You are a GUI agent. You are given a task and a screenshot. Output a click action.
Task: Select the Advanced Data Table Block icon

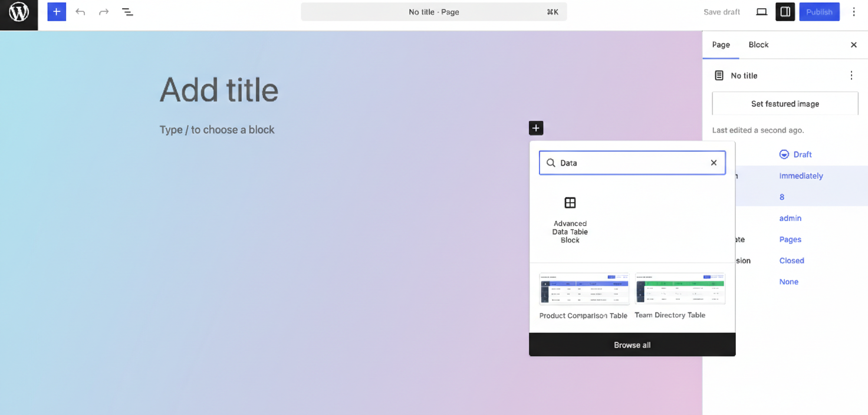click(570, 203)
